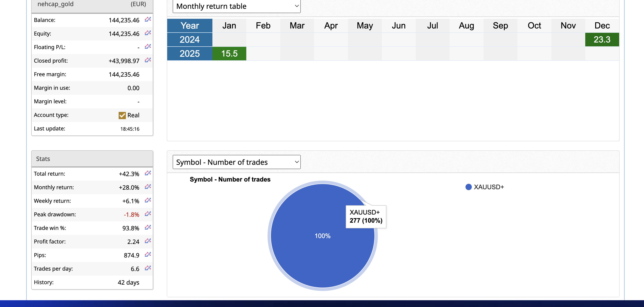Open chart icon for Floating P/L
The image size is (644, 307).
pos(148,46)
